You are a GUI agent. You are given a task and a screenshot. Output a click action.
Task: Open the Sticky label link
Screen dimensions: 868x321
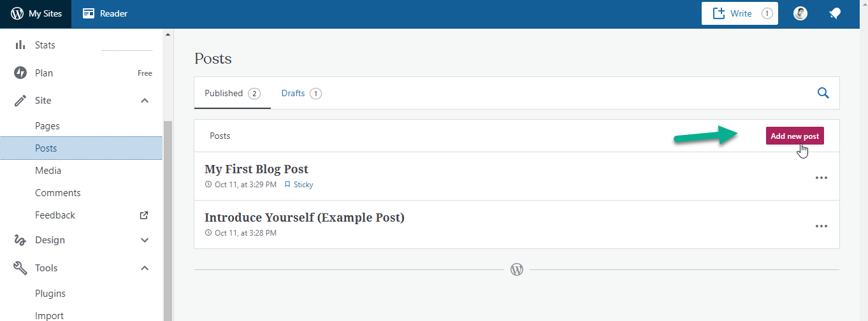coord(299,185)
